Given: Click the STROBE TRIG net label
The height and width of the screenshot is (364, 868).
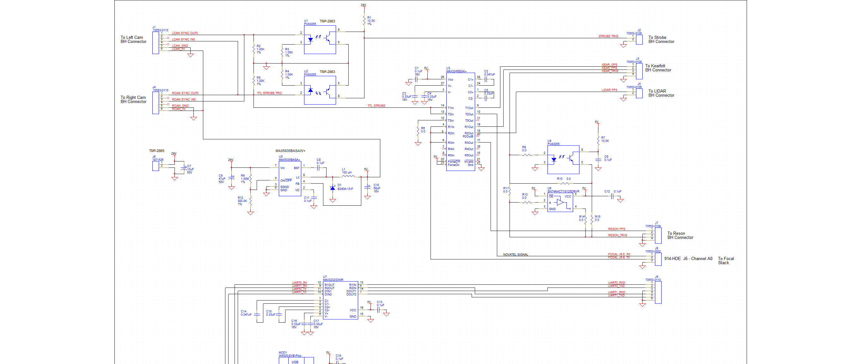Looking at the screenshot, I should (x=608, y=36).
